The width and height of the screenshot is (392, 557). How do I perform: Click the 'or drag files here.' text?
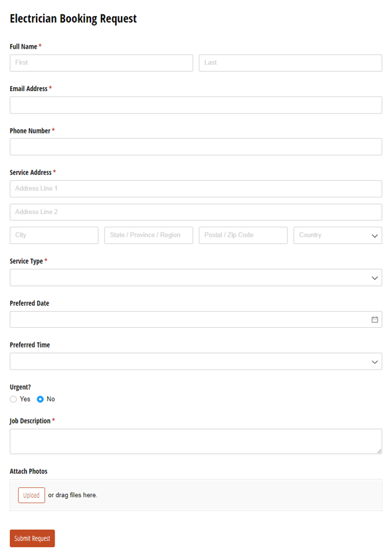point(73,495)
